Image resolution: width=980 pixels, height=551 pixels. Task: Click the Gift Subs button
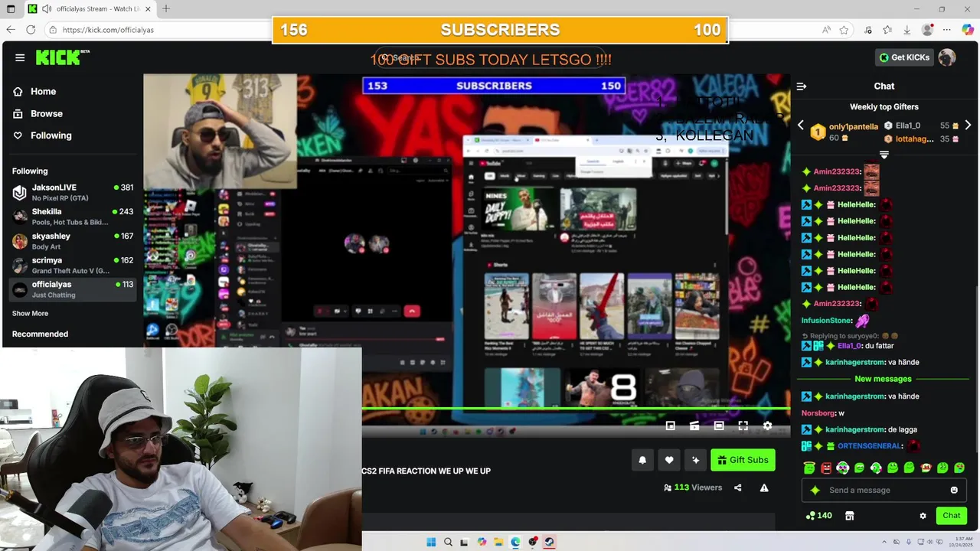743,460
